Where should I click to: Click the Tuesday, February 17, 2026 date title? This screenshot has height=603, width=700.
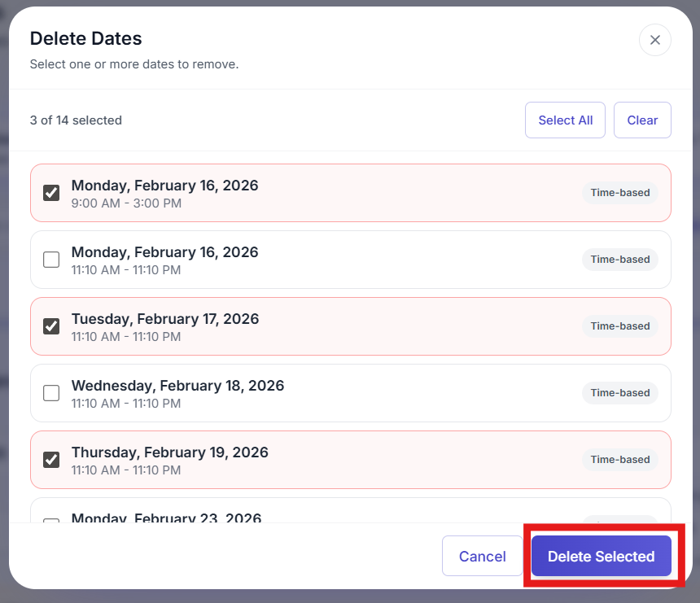165,319
